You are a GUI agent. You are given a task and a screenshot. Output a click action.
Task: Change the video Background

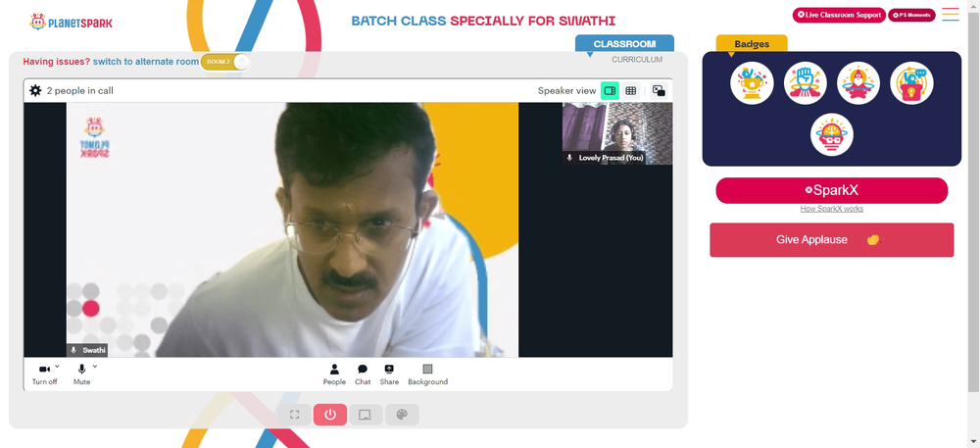click(427, 373)
